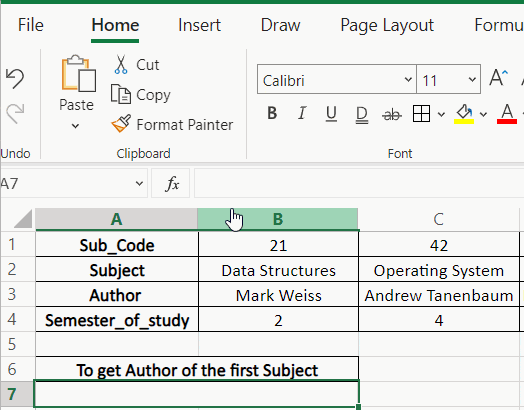
Task: Click the cell with value 4
Action: click(x=439, y=319)
